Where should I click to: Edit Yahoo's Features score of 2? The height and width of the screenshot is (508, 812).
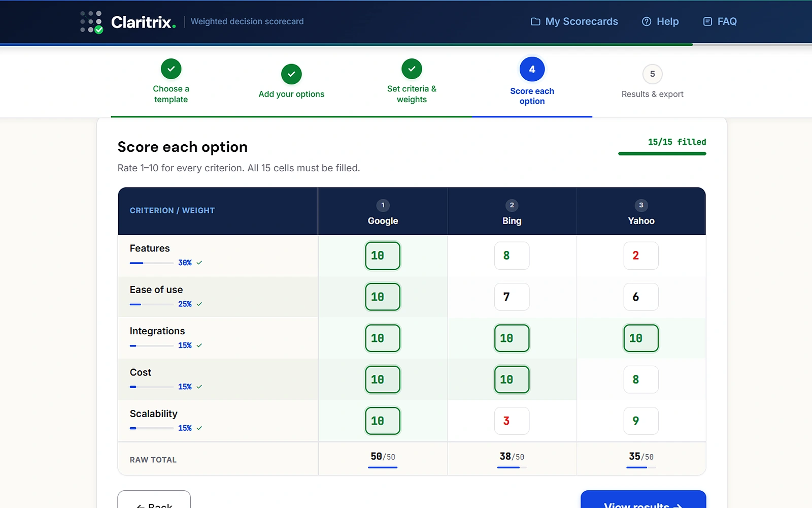641,256
